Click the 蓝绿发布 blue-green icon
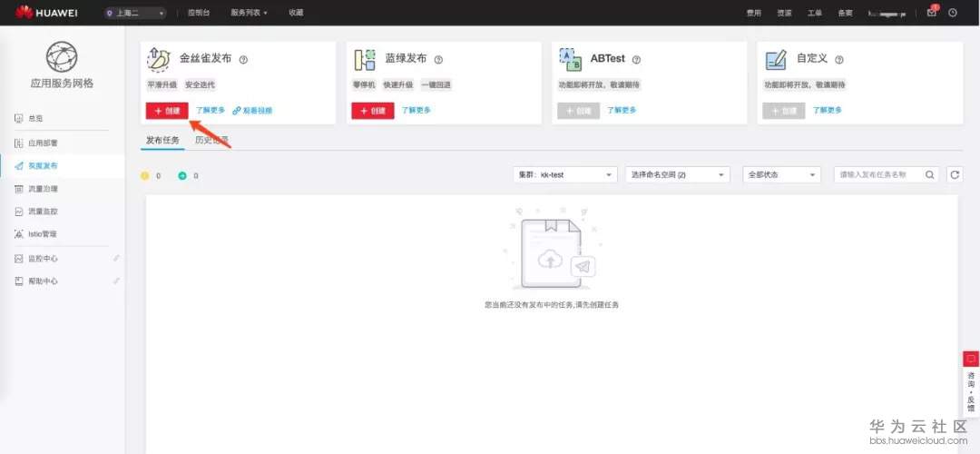Image resolution: width=980 pixels, height=454 pixels. tap(365, 60)
